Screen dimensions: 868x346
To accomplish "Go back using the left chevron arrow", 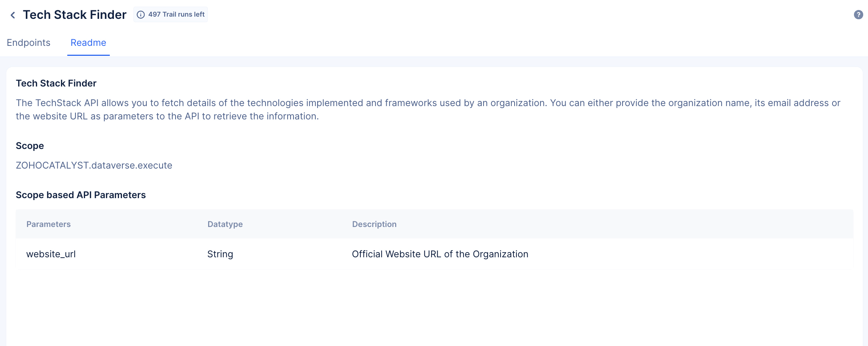I will click(x=13, y=15).
